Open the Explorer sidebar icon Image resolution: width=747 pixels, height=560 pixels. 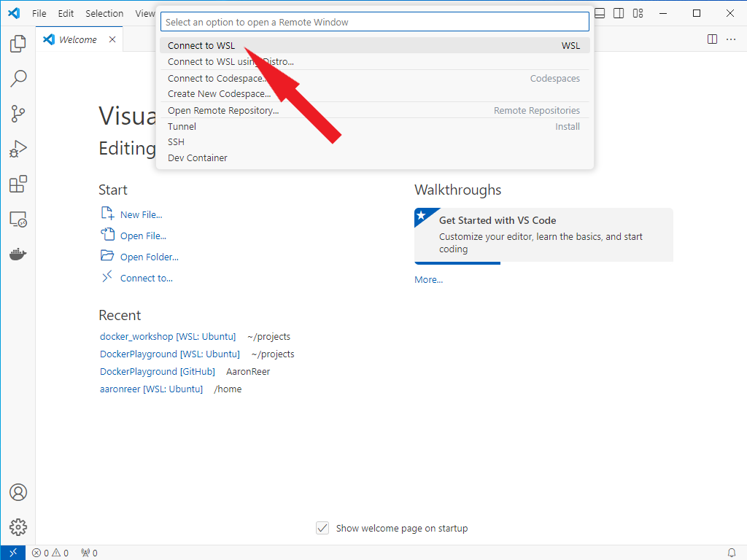coord(17,44)
